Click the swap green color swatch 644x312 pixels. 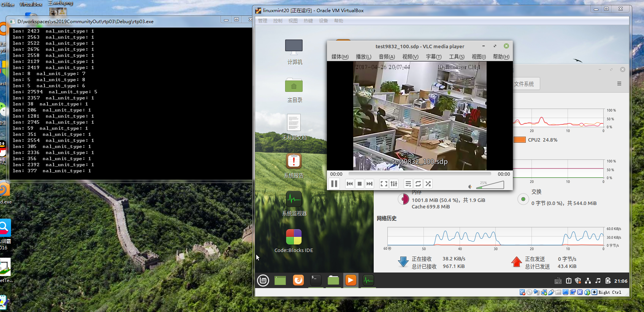tap(523, 199)
